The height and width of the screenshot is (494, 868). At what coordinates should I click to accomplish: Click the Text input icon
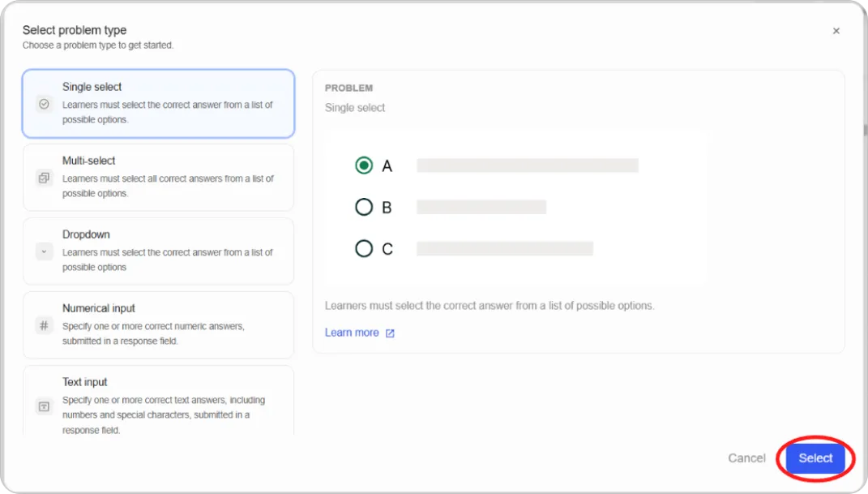[45, 406]
